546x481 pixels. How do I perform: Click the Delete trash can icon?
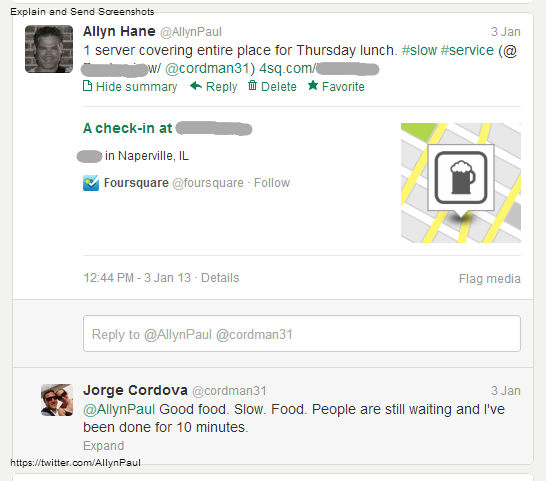click(x=252, y=85)
